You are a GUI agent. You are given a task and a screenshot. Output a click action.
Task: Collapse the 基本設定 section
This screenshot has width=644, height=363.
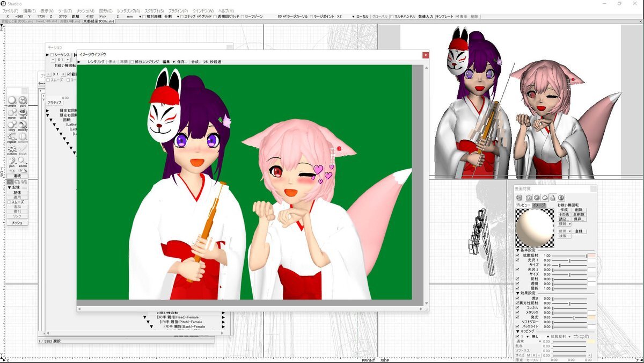click(x=517, y=250)
